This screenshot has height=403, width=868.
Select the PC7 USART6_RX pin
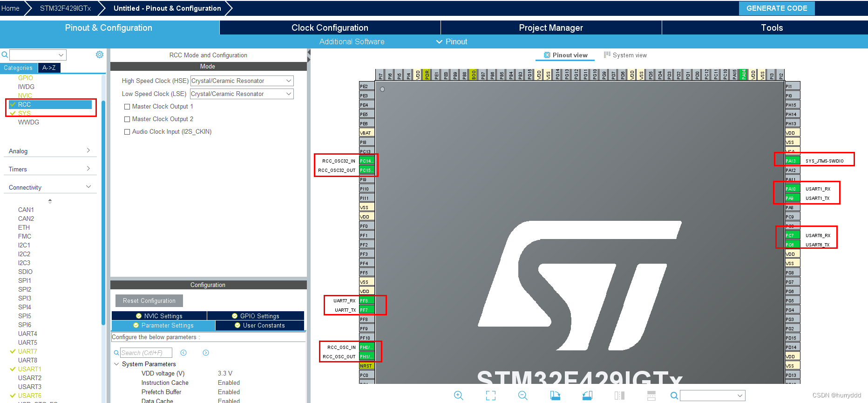(792, 235)
